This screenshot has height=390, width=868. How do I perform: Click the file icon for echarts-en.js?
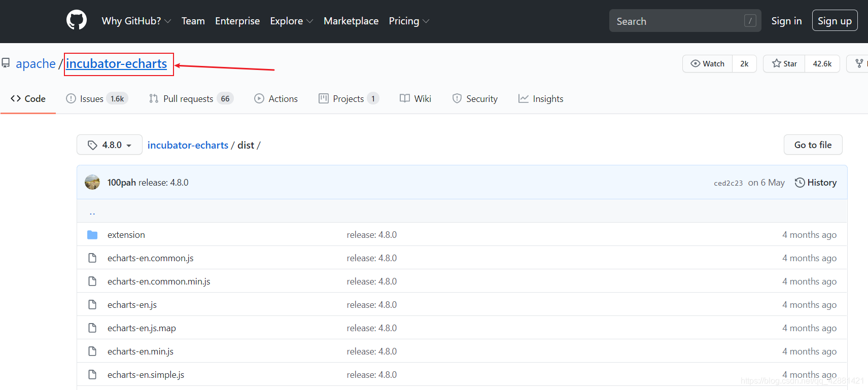(92, 305)
